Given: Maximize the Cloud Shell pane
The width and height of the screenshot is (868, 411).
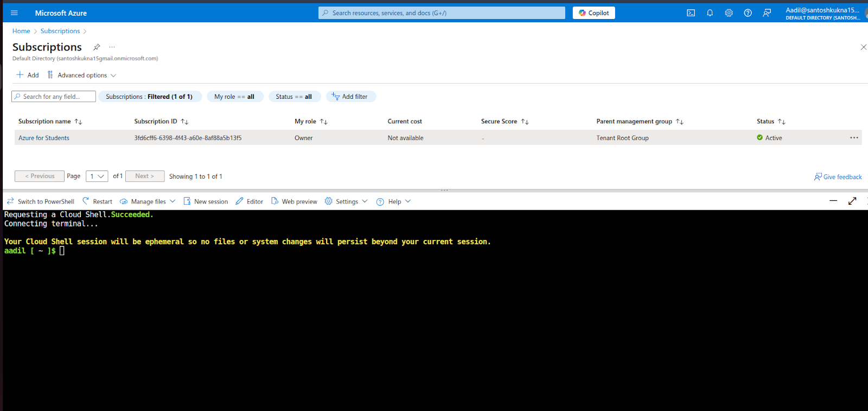Looking at the screenshot, I should (852, 201).
